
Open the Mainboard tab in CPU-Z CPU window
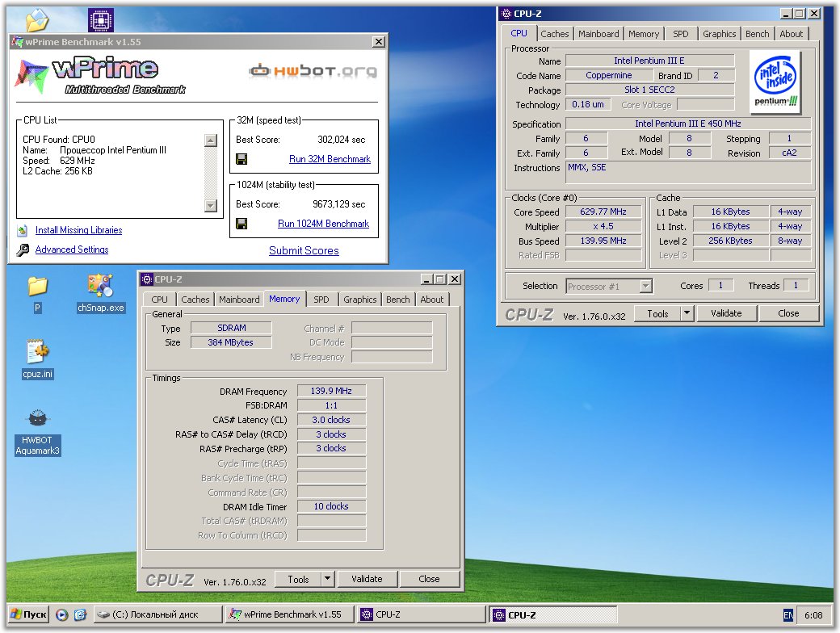598,34
